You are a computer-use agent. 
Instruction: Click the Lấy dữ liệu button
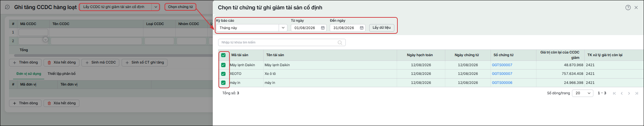(x=382, y=28)
